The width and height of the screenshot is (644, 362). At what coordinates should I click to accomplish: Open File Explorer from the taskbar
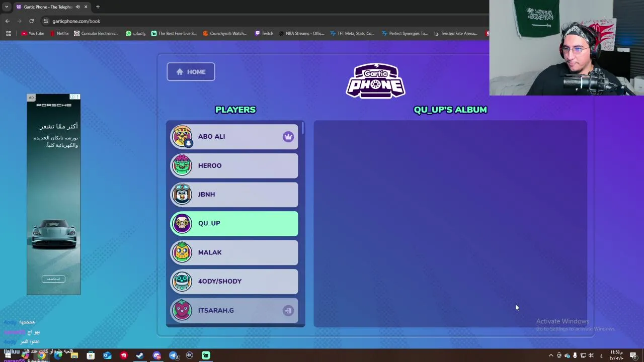(x=74, y=355)
